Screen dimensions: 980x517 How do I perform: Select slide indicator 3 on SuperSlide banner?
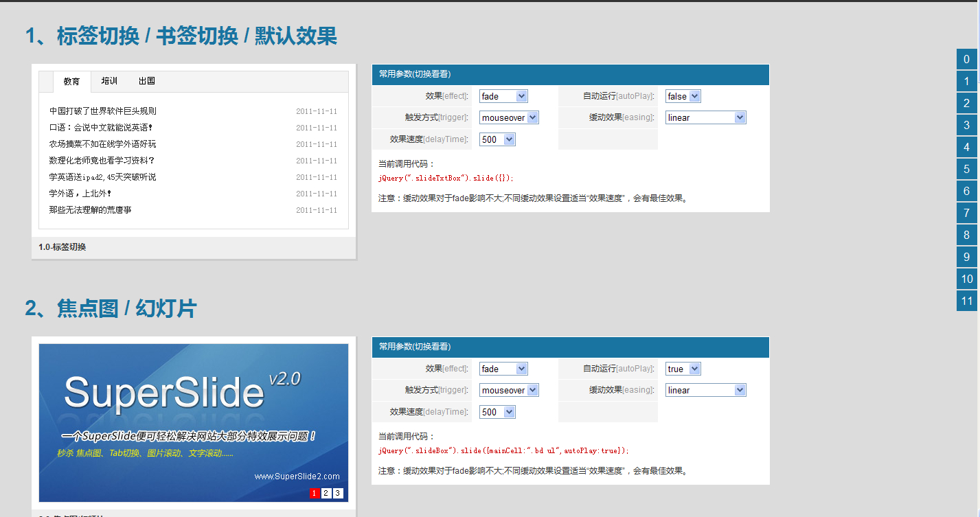(x=338, y=493)
